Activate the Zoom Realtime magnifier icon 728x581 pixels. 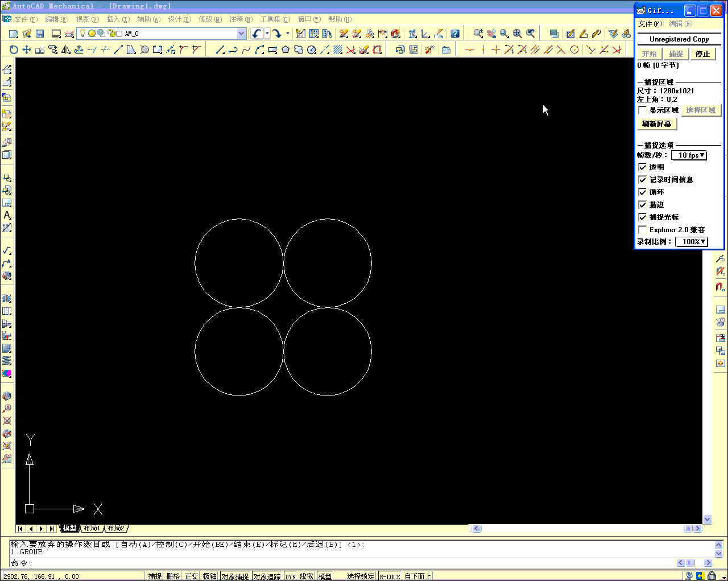click(478, 34)
